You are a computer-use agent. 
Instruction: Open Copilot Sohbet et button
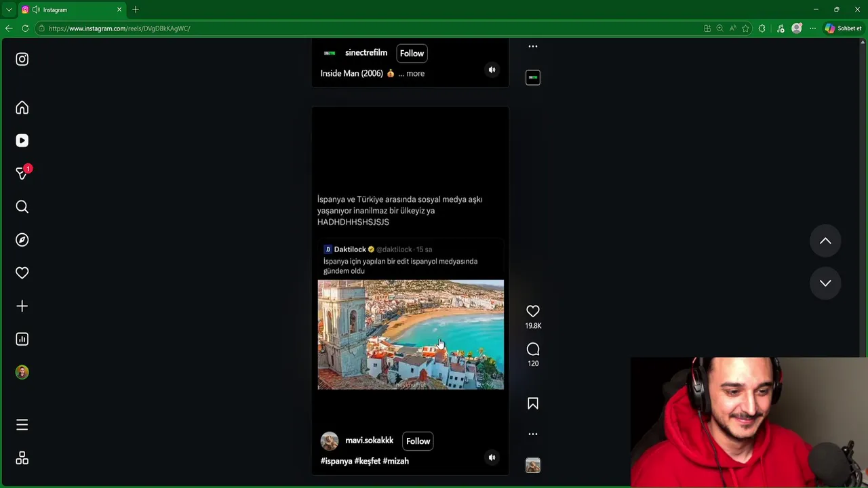[843, 28]
